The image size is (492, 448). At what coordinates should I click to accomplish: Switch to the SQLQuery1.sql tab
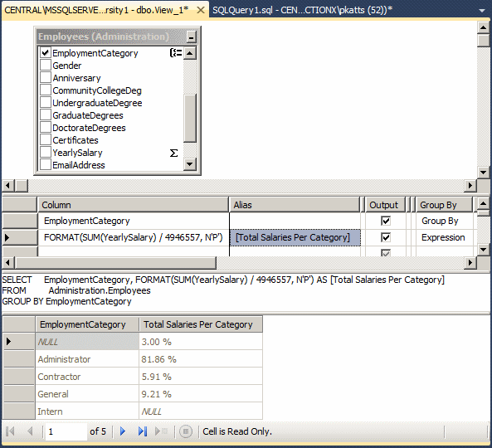coord(302,10)
